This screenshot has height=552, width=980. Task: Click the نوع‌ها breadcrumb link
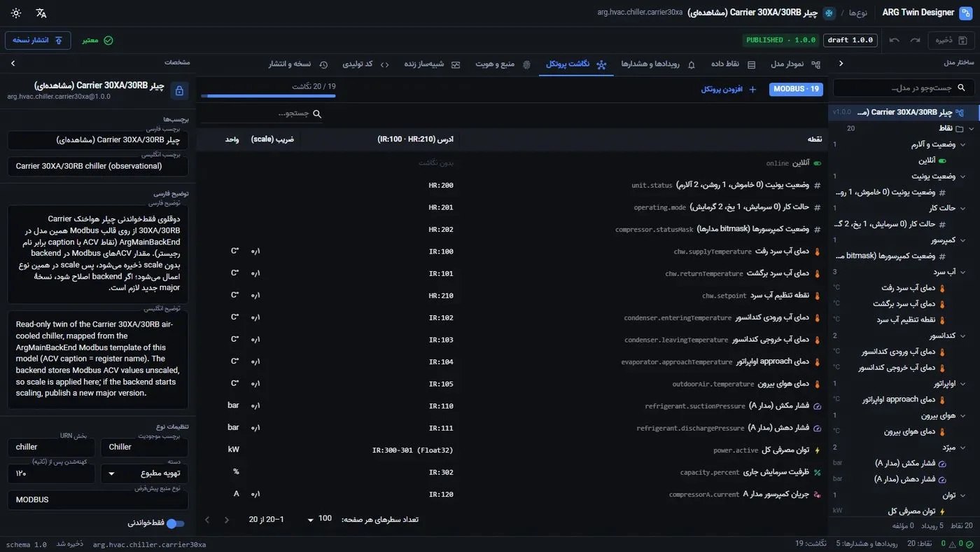(x=857, y=13)
